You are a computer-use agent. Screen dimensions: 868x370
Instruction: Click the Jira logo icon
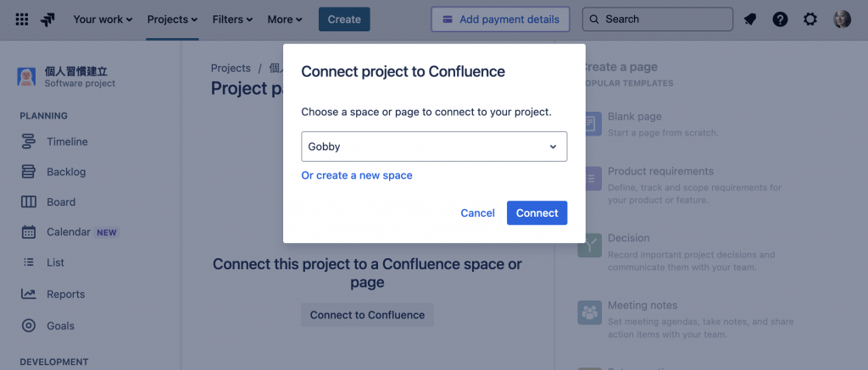point(48,19)
